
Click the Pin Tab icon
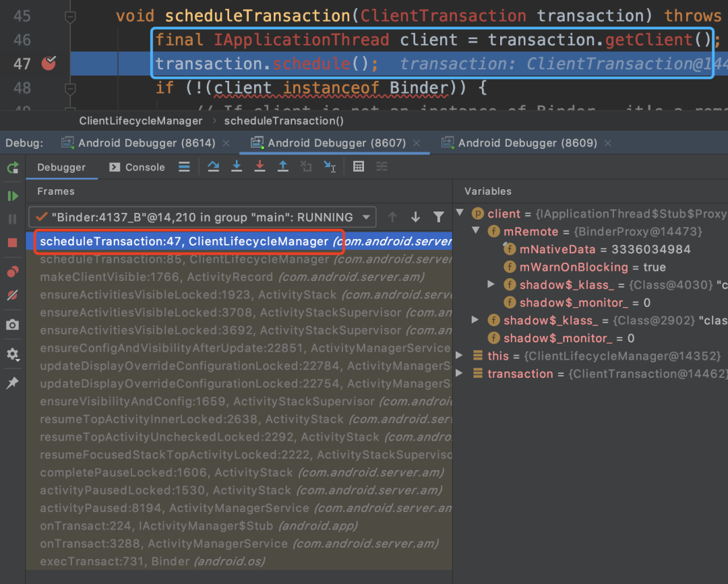click(13, 383)
